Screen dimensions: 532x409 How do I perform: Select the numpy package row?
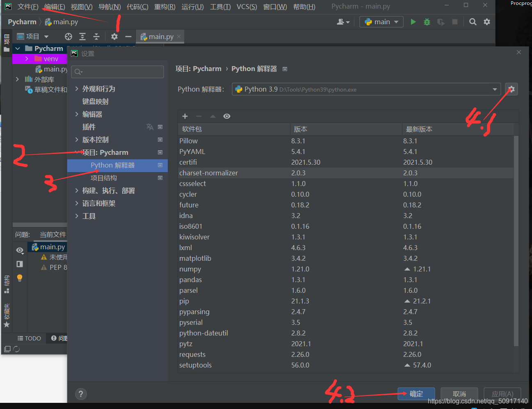(x=346, y=269)
